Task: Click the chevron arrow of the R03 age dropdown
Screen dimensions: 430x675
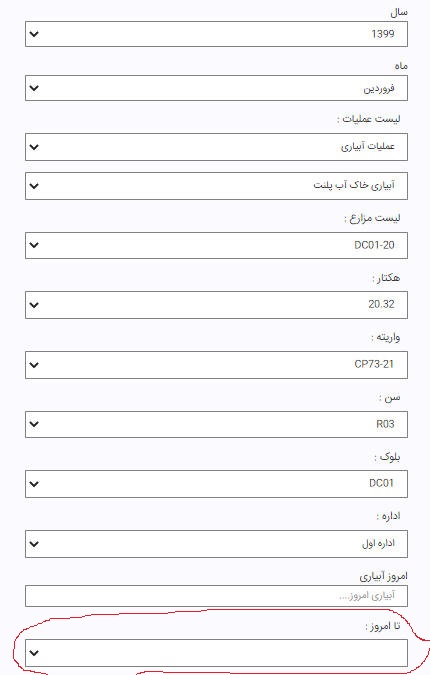Action: (x=34, y=424)
